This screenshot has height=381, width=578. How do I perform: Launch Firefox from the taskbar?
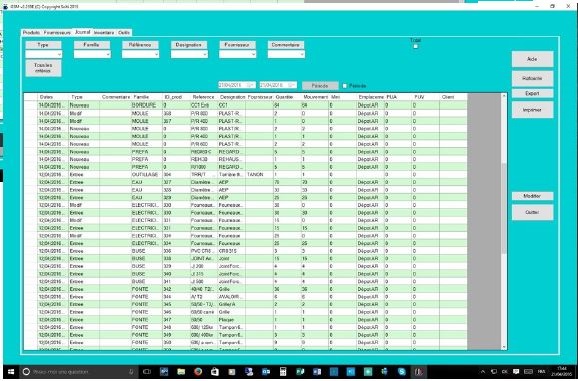click(198, 372)
